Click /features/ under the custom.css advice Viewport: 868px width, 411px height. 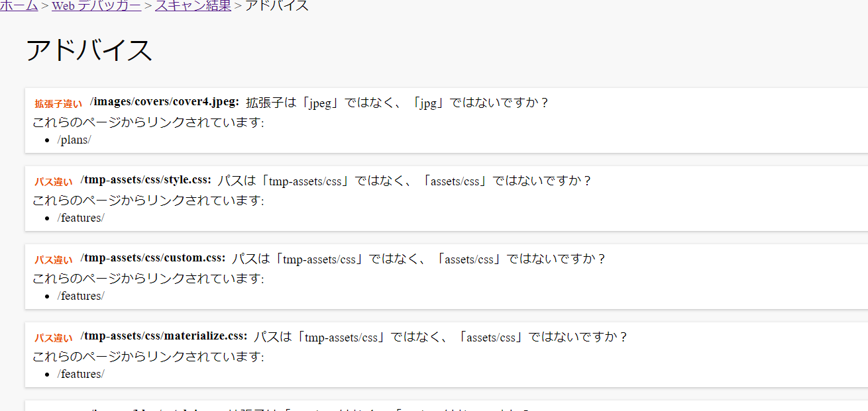click(x=81, y=297)
